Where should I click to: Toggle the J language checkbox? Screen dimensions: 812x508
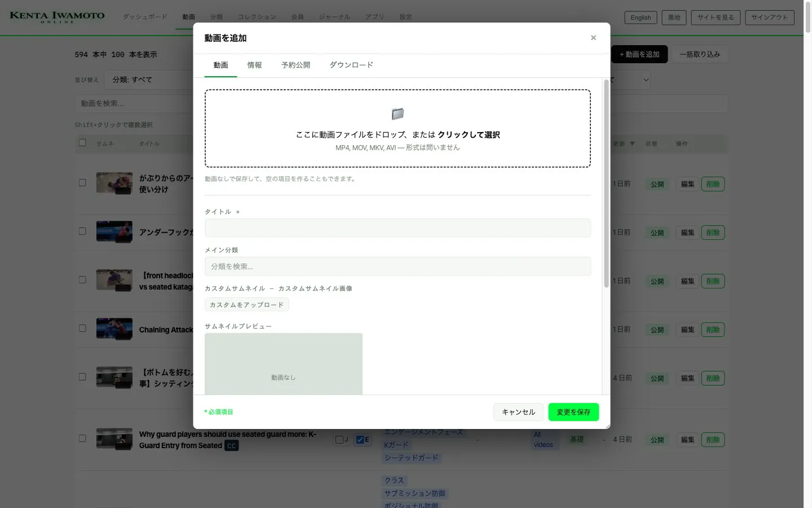pyautogui.click(x=339, y=440)
